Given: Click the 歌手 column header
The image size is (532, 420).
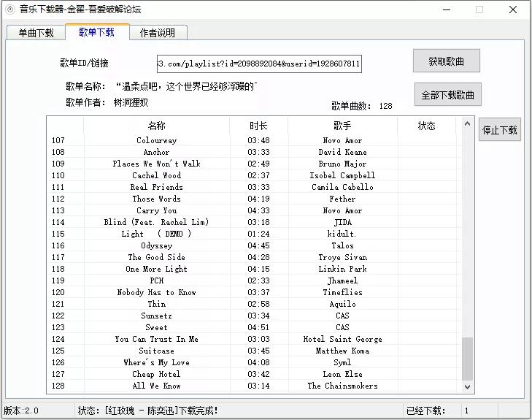Looking at the screenshot, I should [x=342, y=126].
